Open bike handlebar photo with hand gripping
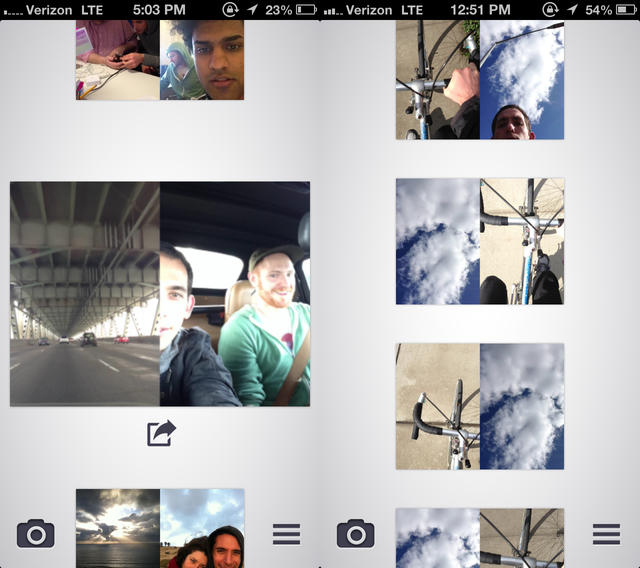 [x=438, y=80]
